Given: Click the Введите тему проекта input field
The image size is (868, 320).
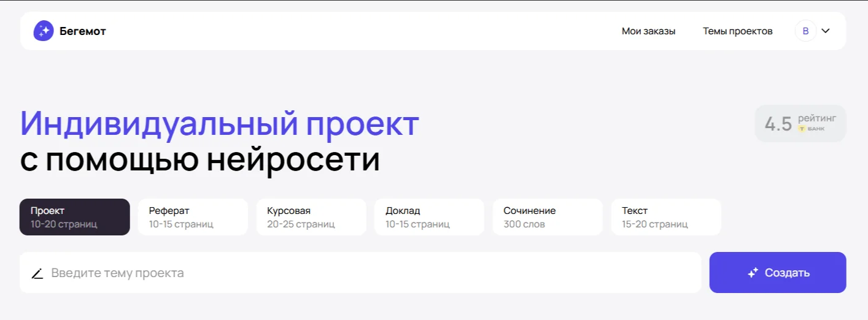Looking at the screenshot, I should (x=360, y=273).
